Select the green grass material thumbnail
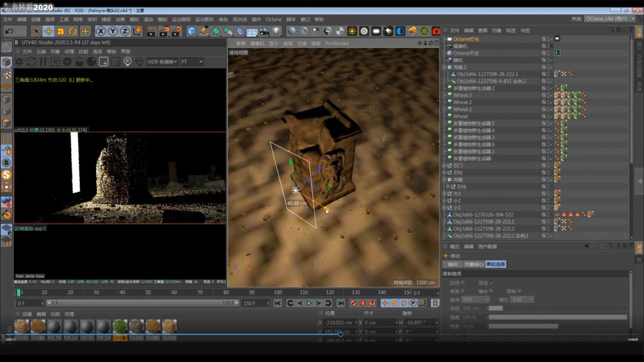Viewport: 644px width, 362px height. [x=119, y=326]
